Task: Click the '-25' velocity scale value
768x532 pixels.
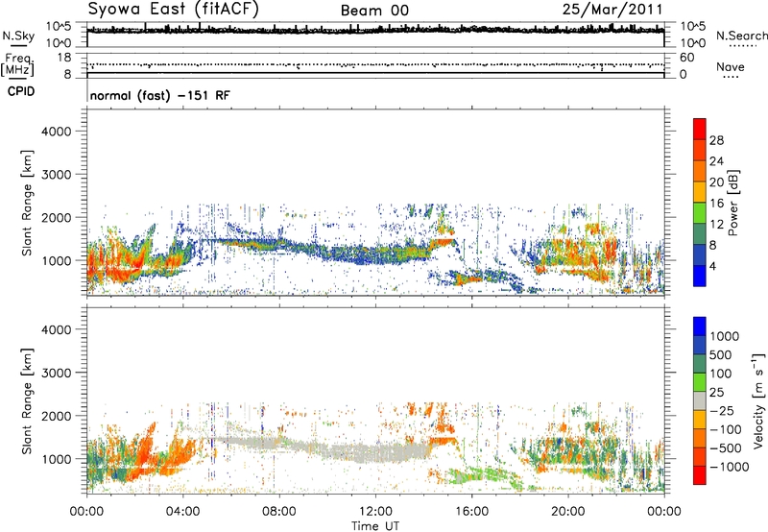Action: tap(722, 411)
